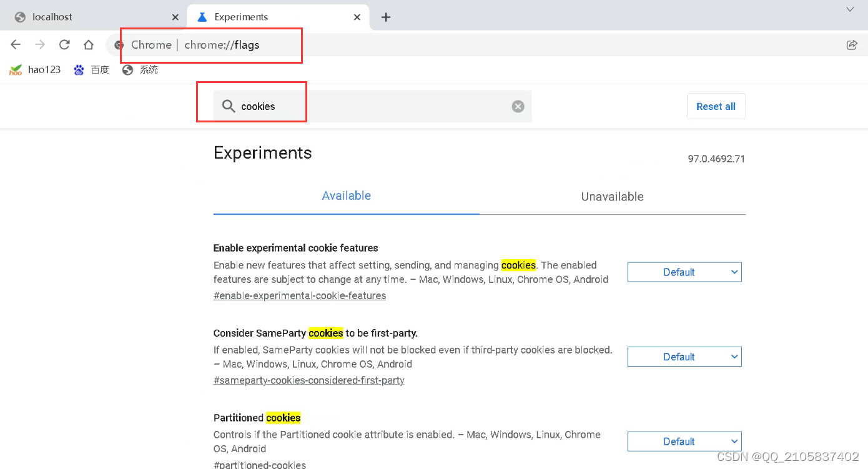Click the Experiments page heading

263,153
